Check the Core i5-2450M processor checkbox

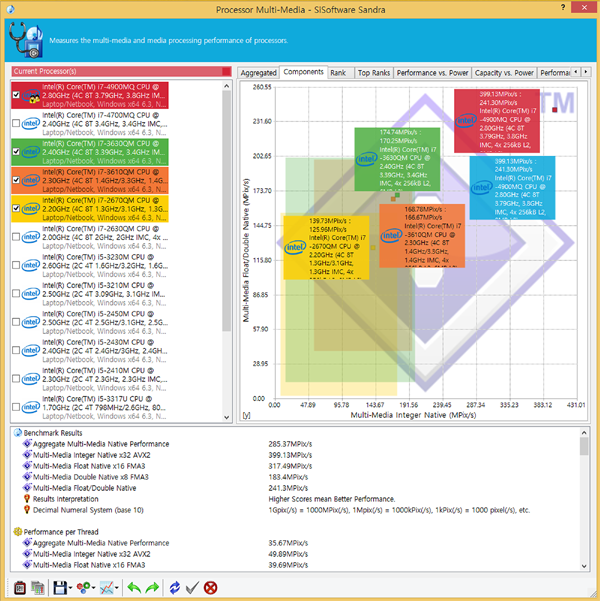pos(16,322)
